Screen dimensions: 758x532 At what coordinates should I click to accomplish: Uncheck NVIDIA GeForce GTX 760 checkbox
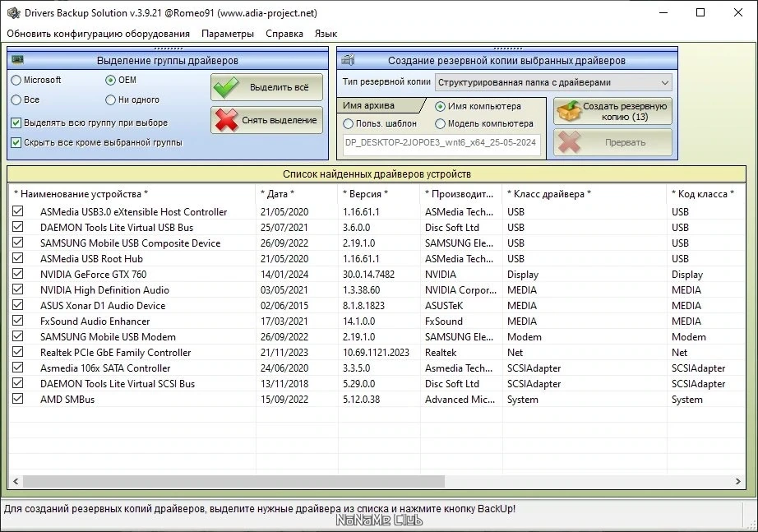click(x=18, y=274)
